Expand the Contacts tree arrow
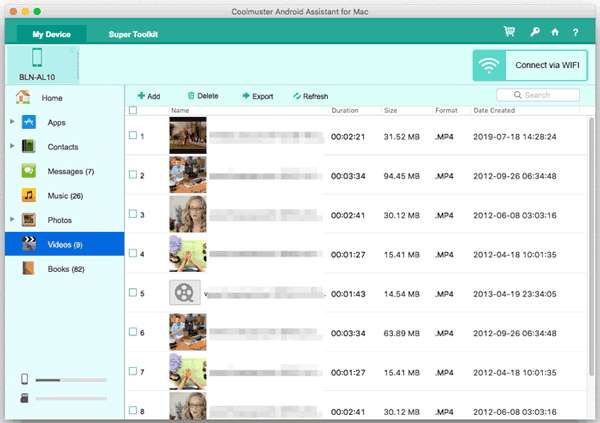 point(12,146)
